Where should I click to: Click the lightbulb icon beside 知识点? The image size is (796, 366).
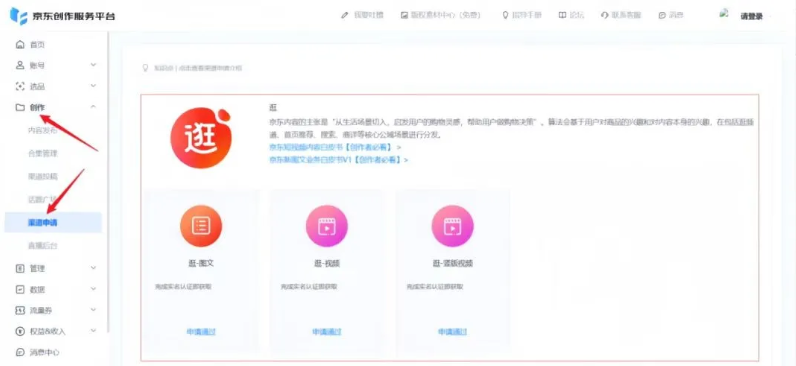(x=146, y=68)
